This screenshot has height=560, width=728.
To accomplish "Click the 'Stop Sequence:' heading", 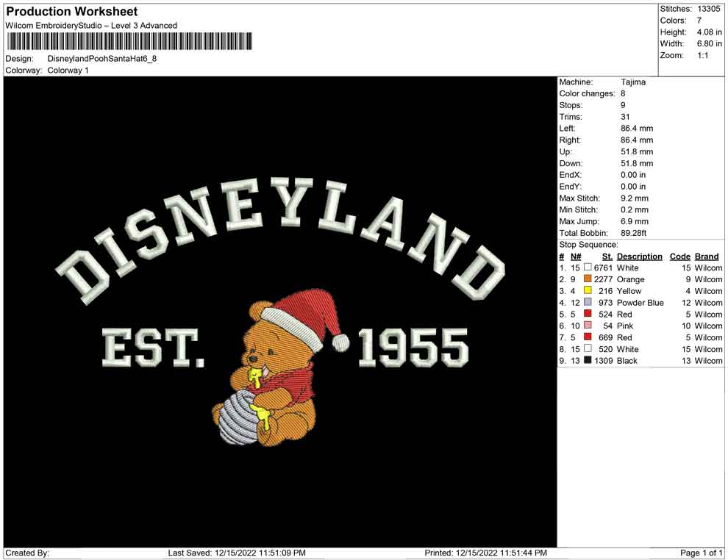I will pyautogui.click(x=588, y=245).
